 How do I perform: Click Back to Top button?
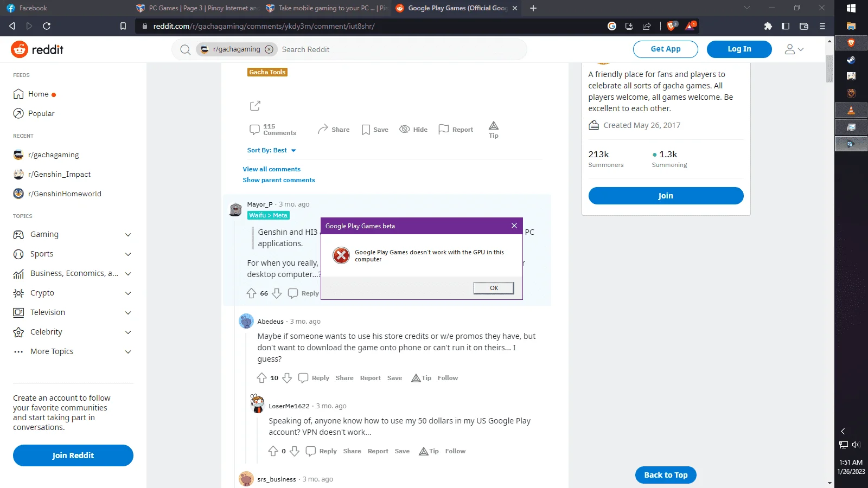[x=666, y=475]
